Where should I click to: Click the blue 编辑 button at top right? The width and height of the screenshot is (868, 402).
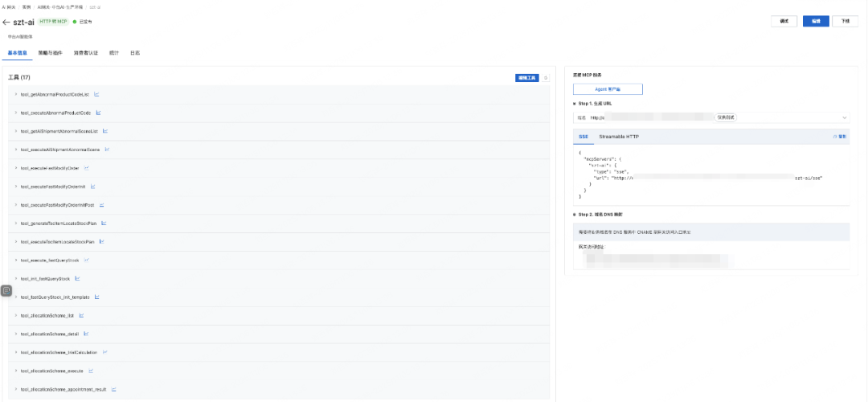tap(816, 21)
